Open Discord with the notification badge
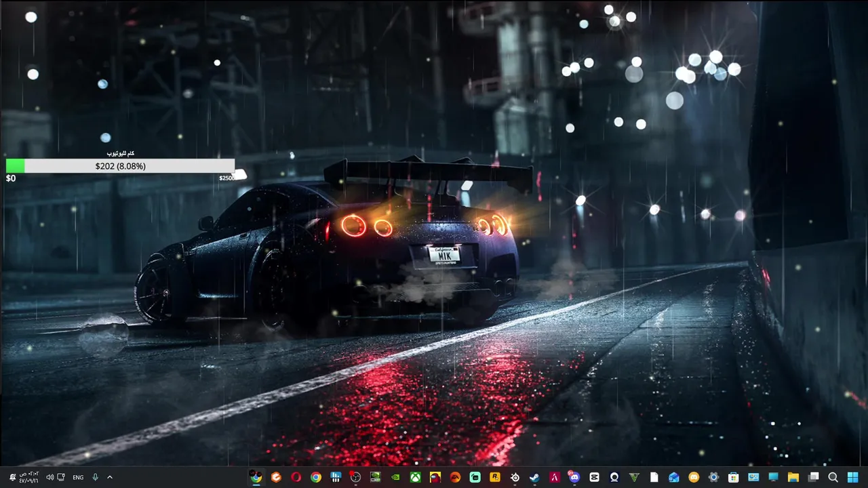This screenshot has width=868, height=488. (574, 477)
